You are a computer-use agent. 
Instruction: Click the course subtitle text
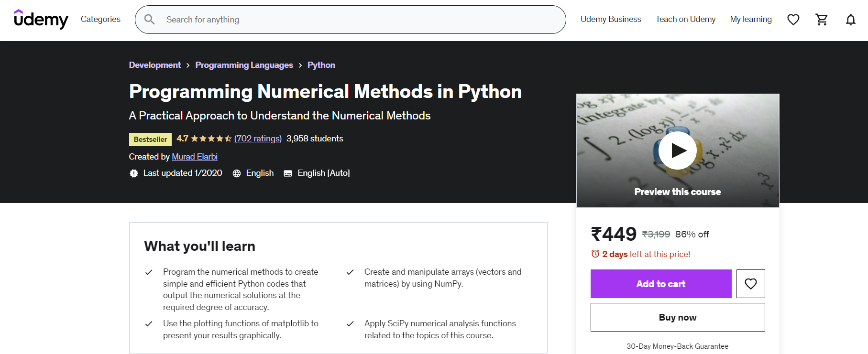tap(280, 116)
